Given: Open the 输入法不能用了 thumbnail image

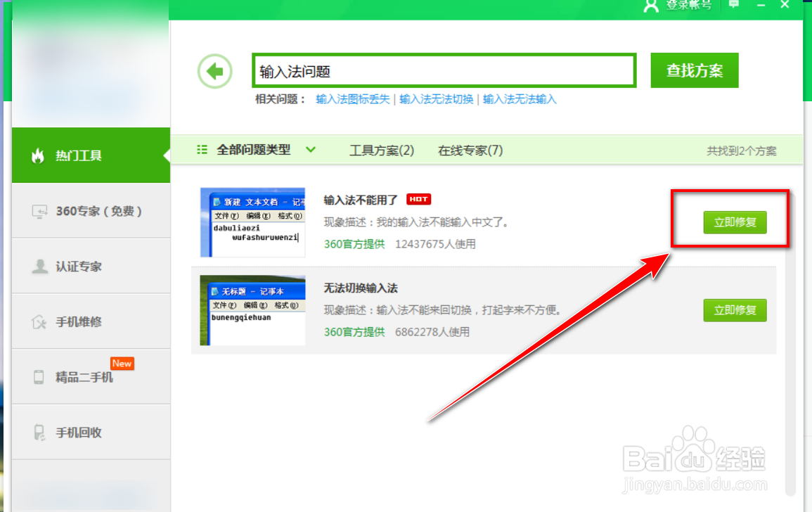Looking at the screenshot, I should pos(252,222).
